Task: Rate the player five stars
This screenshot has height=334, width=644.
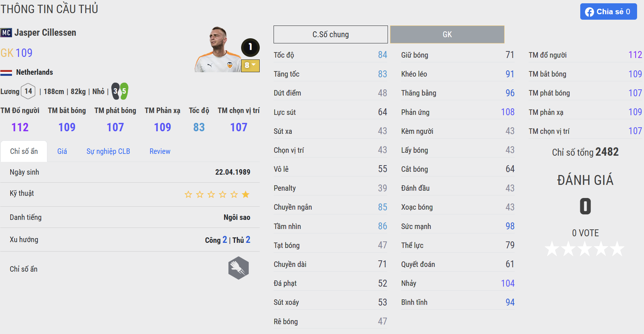Action: [617, 249]
